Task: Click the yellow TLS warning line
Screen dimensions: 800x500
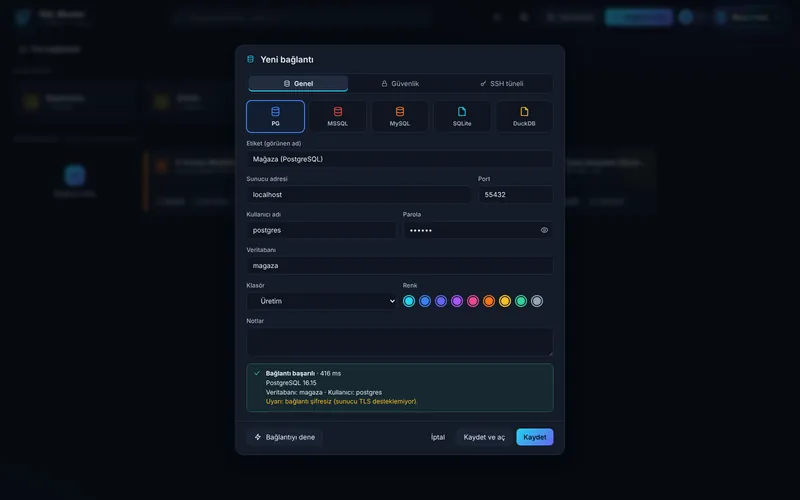Action: [x=341, y=402]
